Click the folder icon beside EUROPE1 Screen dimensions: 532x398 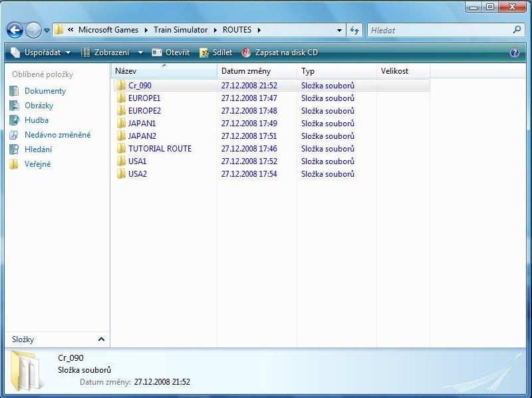121,98
